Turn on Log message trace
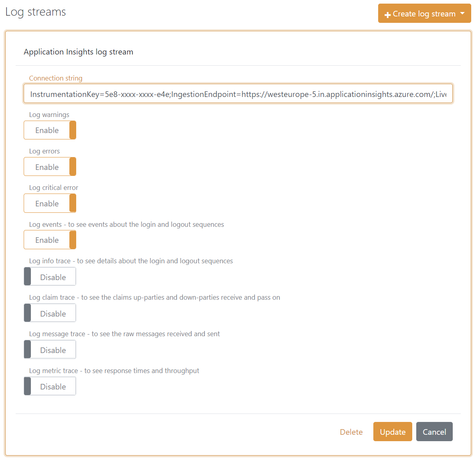Screen dimensions: 476x460 click(50, 349)
